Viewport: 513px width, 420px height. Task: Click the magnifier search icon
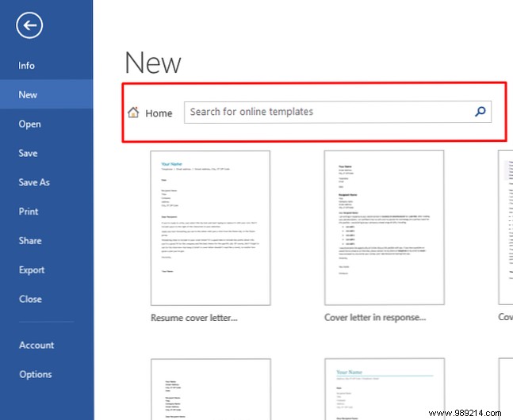click(480, 113)
